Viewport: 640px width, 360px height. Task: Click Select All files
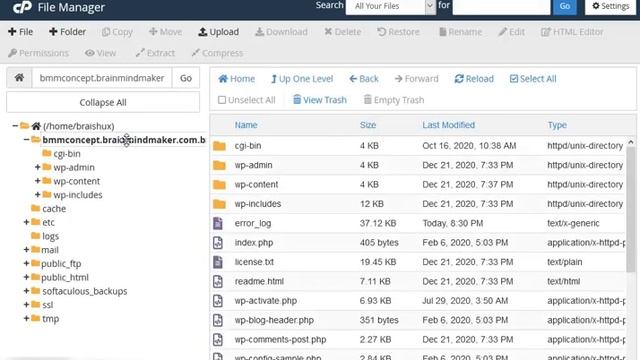pyautogui.click(x=533, y=79)
